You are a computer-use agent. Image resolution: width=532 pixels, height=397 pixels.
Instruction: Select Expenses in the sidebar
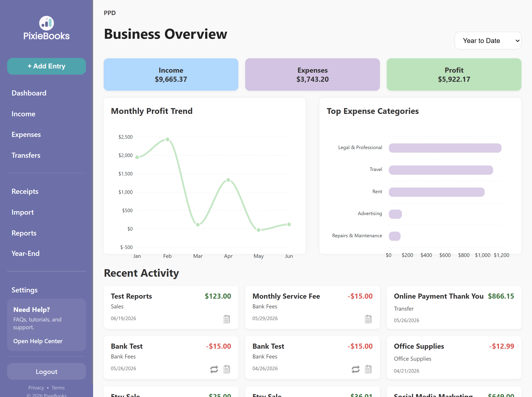tap(26, 134)
